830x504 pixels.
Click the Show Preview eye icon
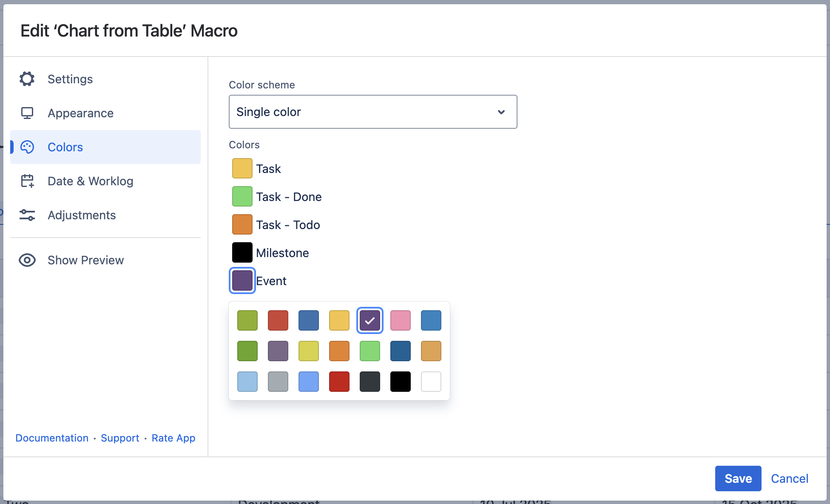27,260
